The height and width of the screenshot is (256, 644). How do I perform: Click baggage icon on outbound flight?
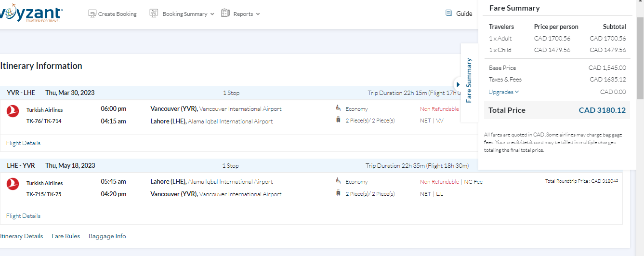[x=338, y=120]
